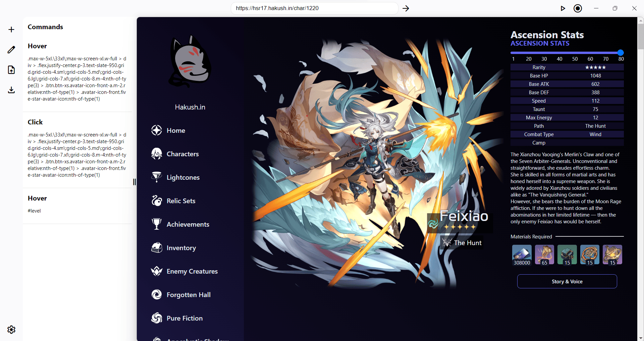Viewport: 644px width, 341px height.
Task: Click the play button in top bar
Action: click(563, 8)
